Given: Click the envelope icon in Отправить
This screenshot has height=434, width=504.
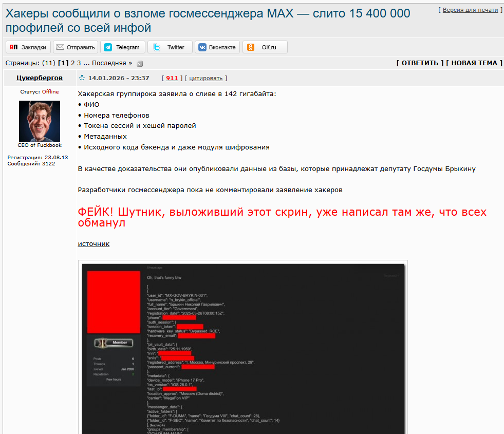Looking at the screenshot, I should (60, 47).
